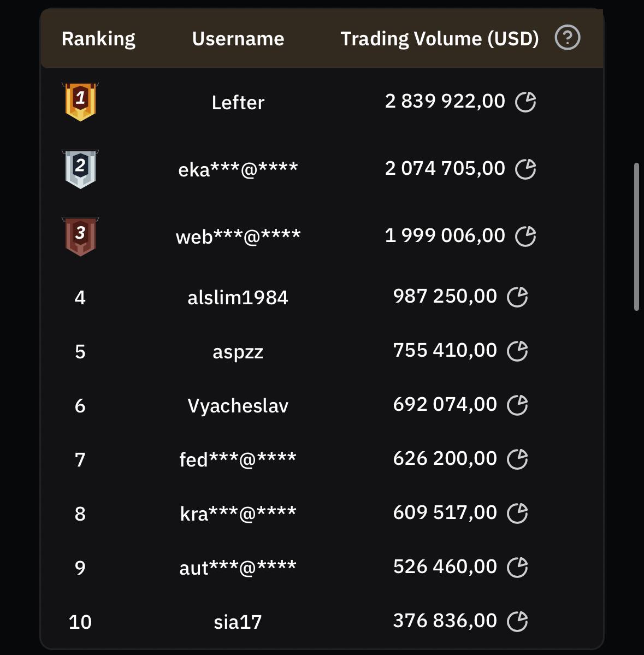The height and width of the screenshot is (655, 644).
Task: Open the Vyacheslav username entry
Action: pyautogui.click(x=238, y=406)
